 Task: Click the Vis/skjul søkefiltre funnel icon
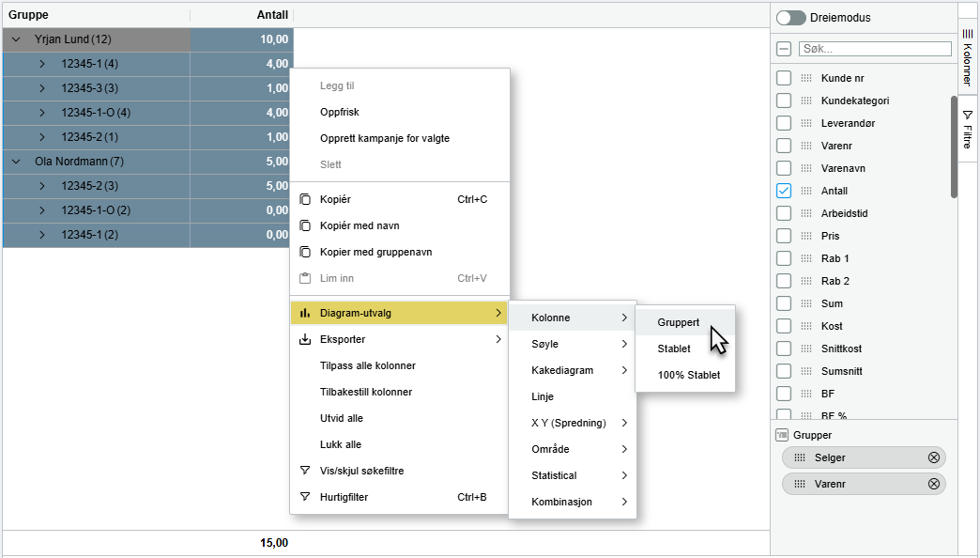pos(305,471)
